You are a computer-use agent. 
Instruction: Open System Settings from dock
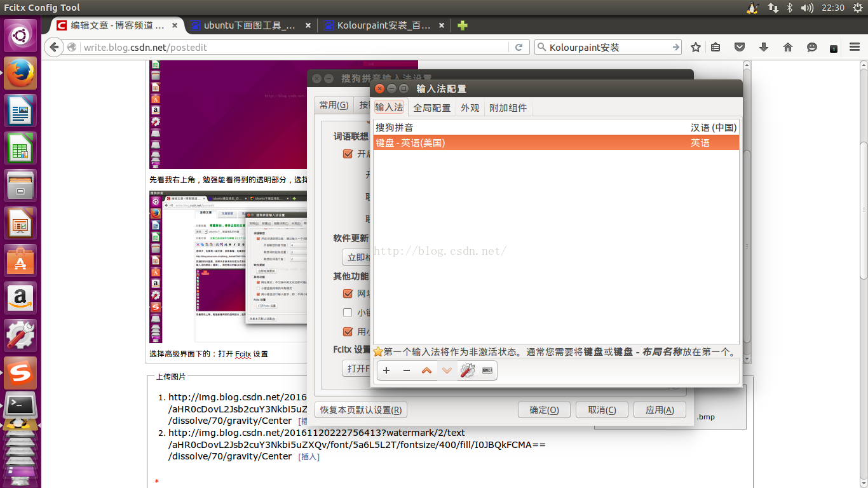point(21,335)
